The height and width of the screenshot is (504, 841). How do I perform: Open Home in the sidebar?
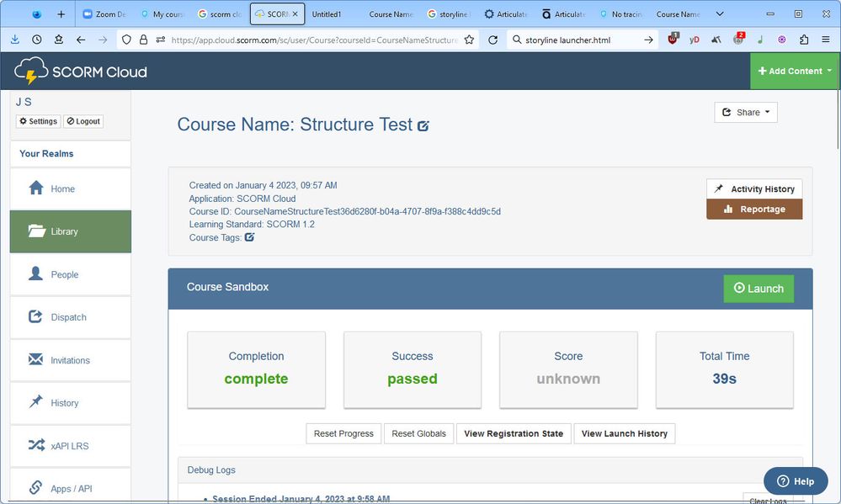point(70,188)
